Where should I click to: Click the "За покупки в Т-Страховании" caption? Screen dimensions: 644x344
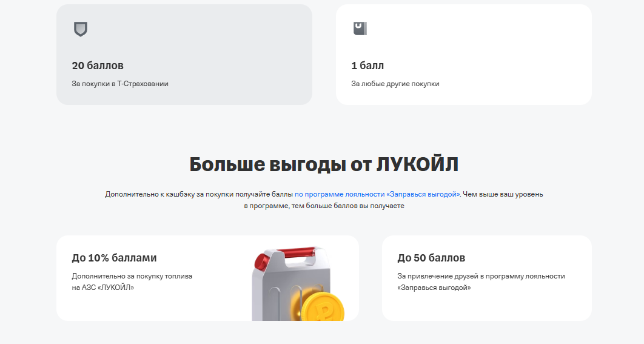120,84
